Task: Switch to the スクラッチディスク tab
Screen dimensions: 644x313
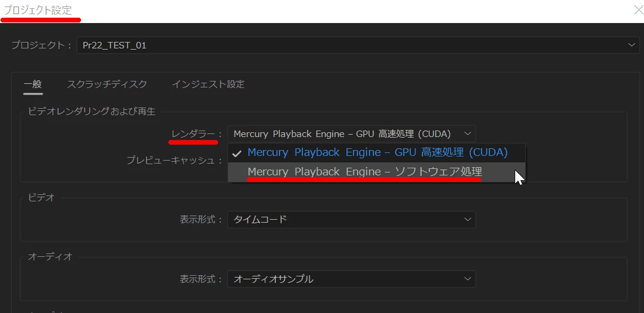Action: 107,84
